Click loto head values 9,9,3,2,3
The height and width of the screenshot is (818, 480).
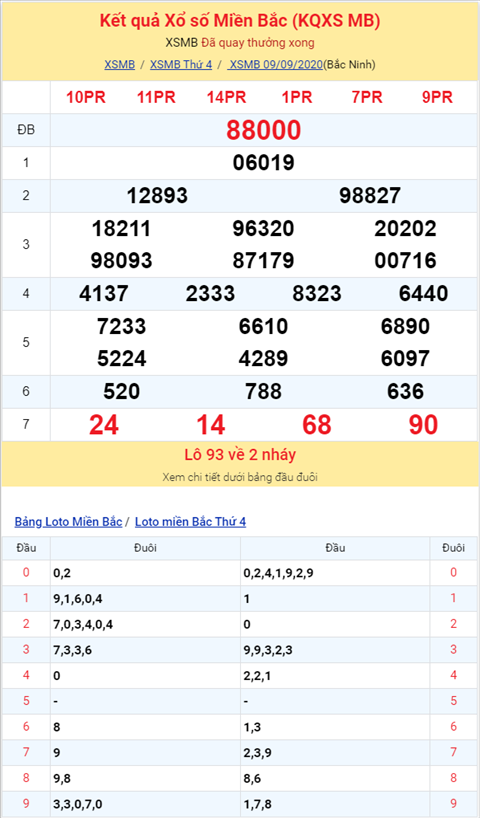(x=268, y=650)
